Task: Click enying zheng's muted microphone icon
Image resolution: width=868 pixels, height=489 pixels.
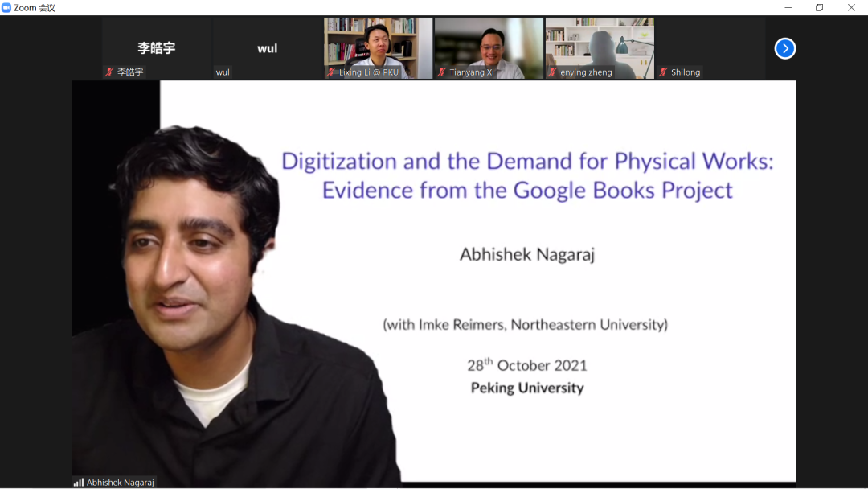Action: [x=552, y=72]
